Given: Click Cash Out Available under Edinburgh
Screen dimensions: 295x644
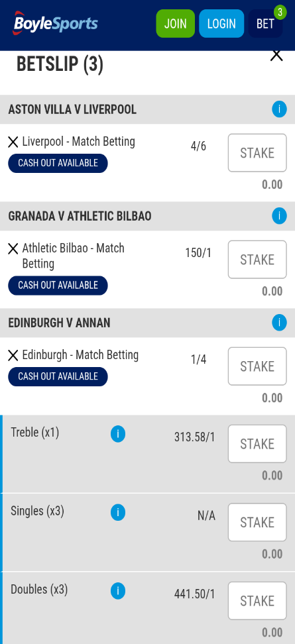Looking at the screenshot, I should click(x=58, y=376).
